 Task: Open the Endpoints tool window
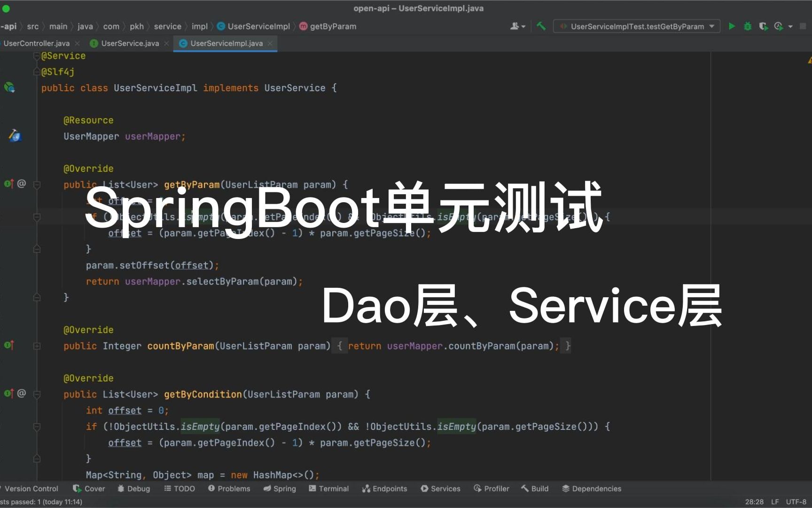pyautogui.click(x=384, y=489)
